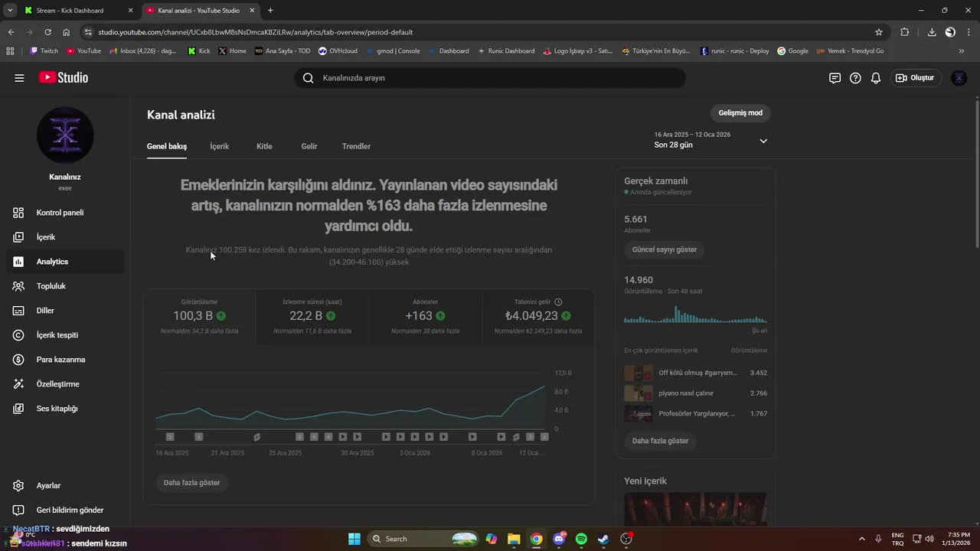
Task: Show more bookmarks with the chevron
Action: point(962,51)
